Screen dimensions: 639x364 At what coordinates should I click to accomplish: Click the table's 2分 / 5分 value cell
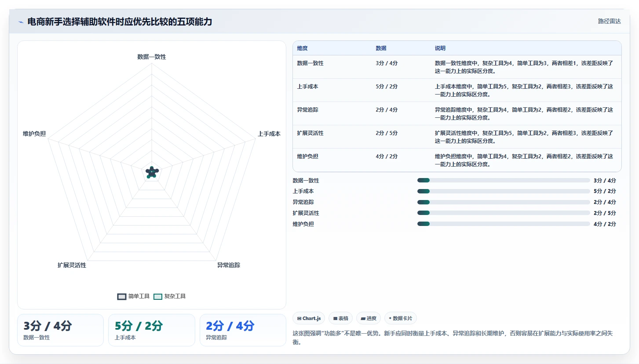387,133
